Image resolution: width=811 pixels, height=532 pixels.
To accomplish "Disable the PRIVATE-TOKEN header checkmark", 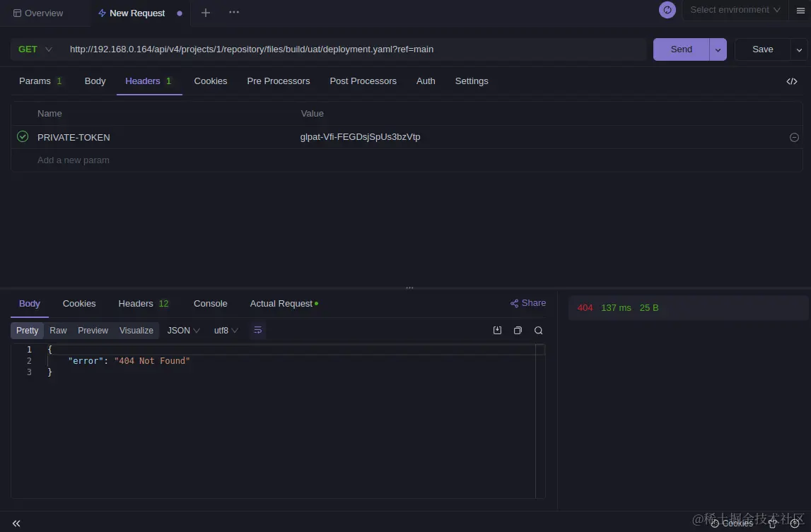I will pos(23,136).
